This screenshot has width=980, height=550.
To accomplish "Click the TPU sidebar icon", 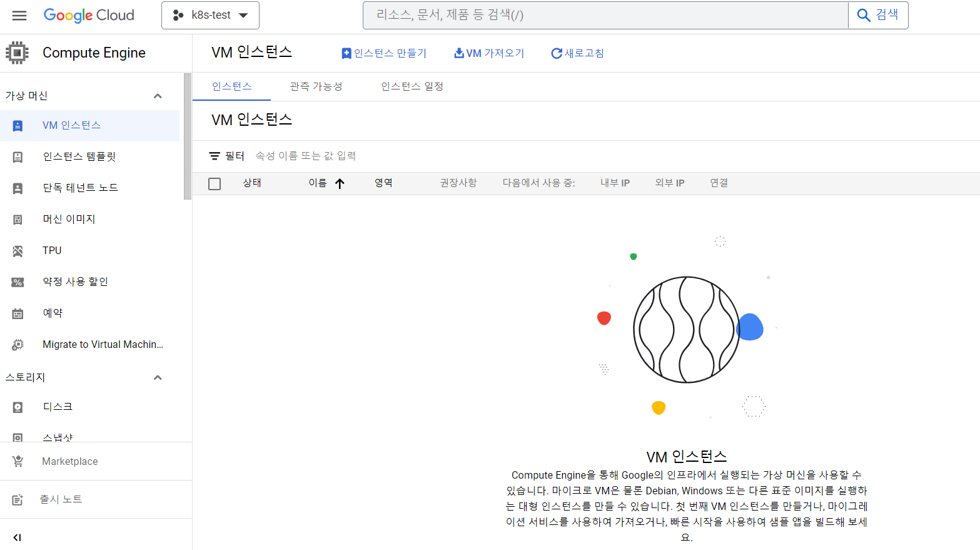I will (18, 251).
